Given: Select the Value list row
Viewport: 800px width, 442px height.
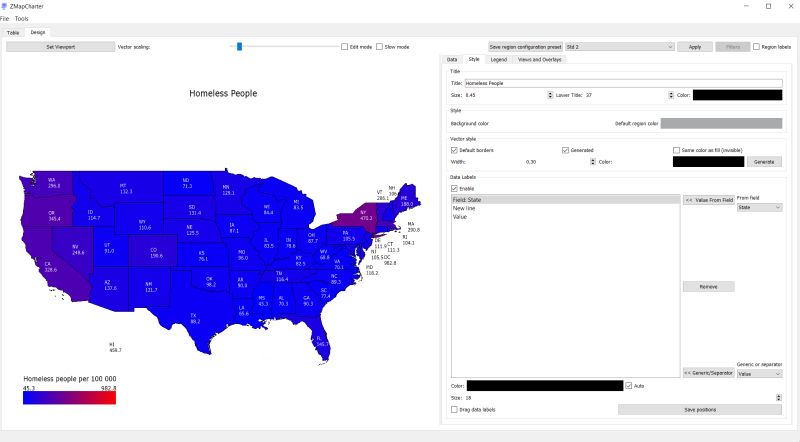Looking at the screenshot, I should pos(565,217).
